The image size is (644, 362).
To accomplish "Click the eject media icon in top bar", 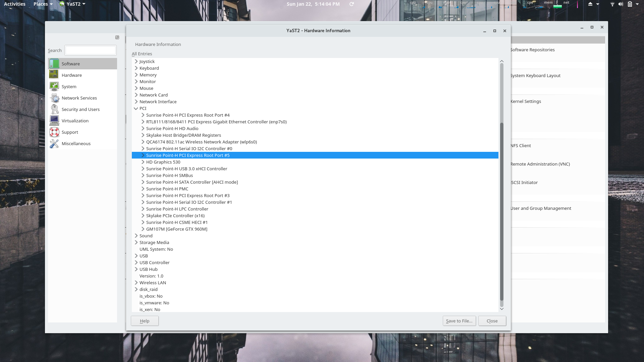I will (590, 4).
